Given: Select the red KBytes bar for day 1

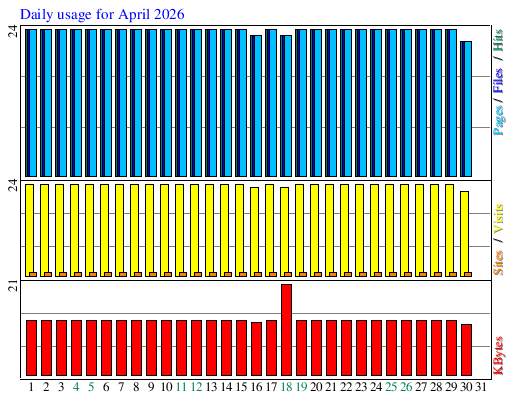Looking at the screenshot, I should (31, 348).
